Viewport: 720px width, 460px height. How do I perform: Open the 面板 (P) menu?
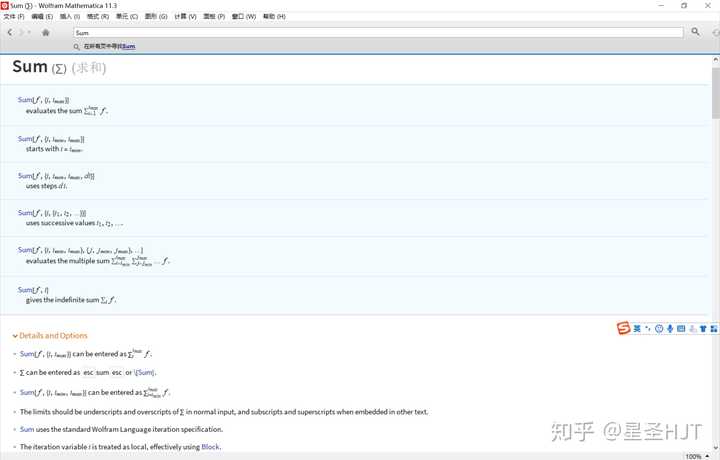click(x=214, y=17)
